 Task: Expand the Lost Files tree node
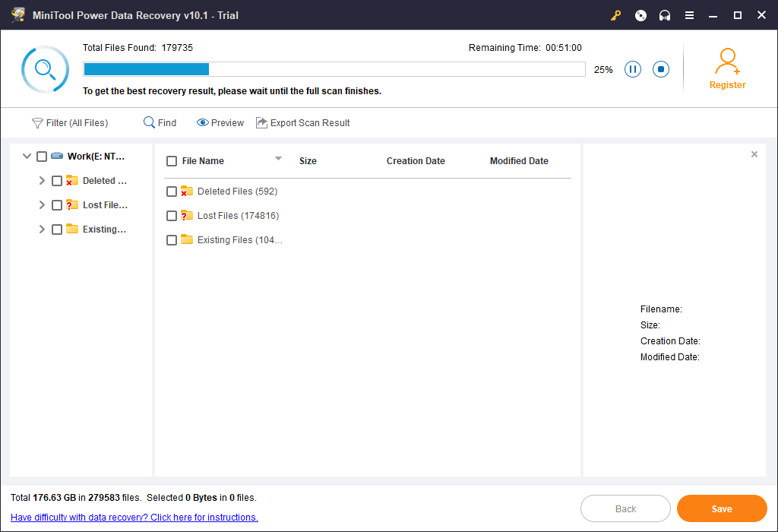coord(42,205)
